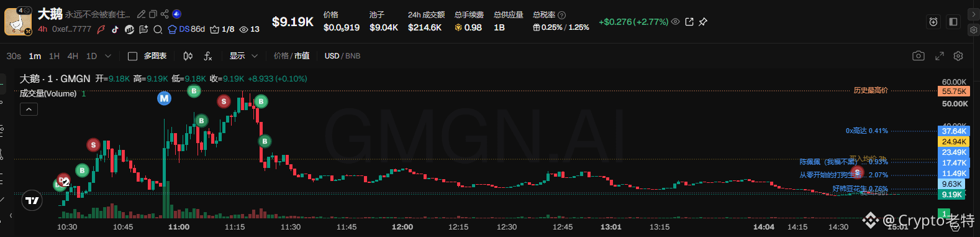This screenshot has width=980, height=237.
Task: Click the blue M marker on the chart
Action: (164, 98)
